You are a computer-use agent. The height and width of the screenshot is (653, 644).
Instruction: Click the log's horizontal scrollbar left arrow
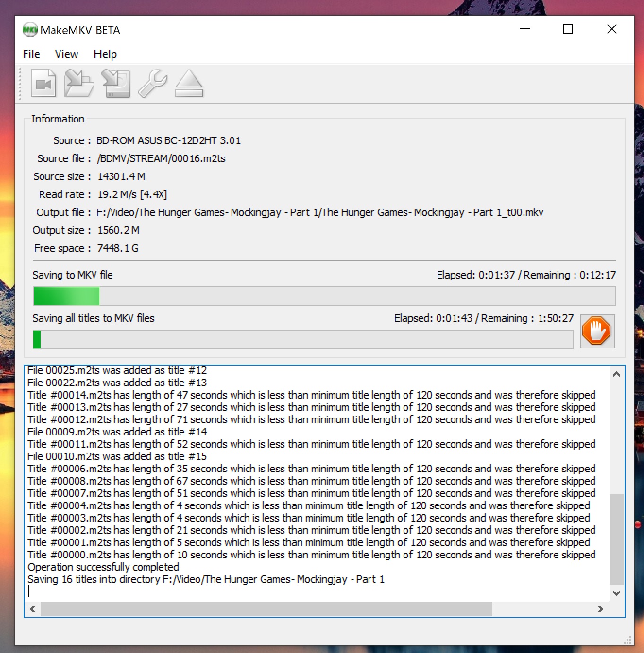pos(32,609)
